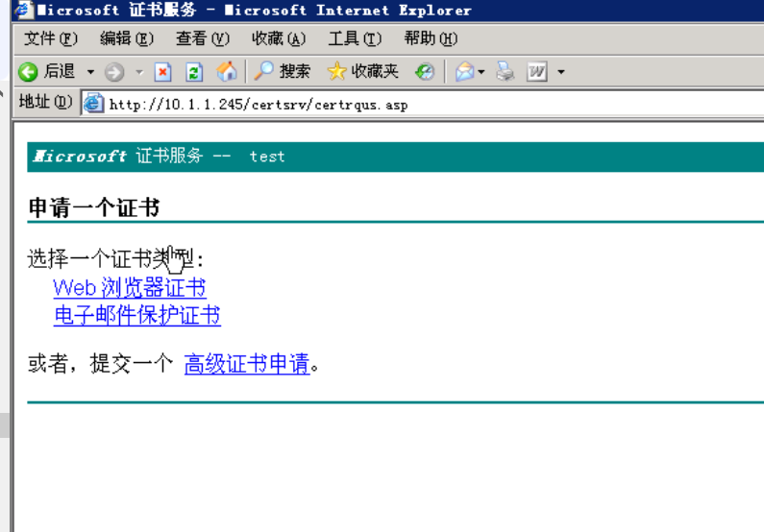Open the Favorites (收藏夹) star button
The width and height of the screenshot is (764, 532).
click(363, 72)
